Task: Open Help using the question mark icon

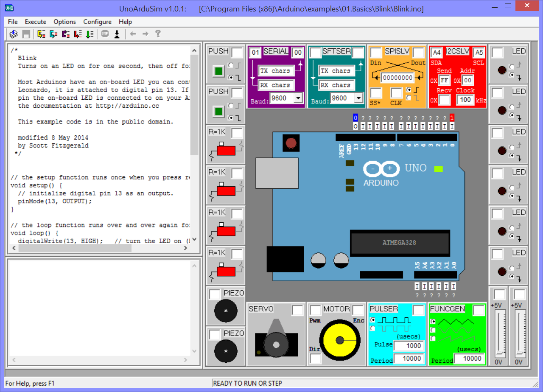Action: [x=158, y=34]
